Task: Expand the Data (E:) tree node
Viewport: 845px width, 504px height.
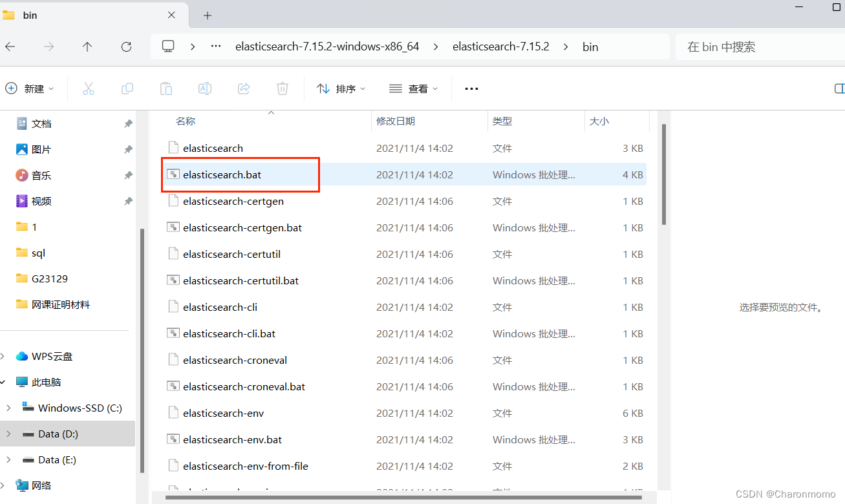Action: coord(8,459)
